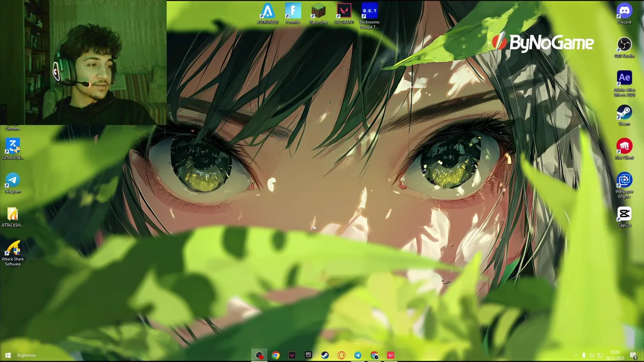This screenshot has height=362, width=644.
Task: Open the Attack Shark Software shortcut
Action: (x=13, y=253)
